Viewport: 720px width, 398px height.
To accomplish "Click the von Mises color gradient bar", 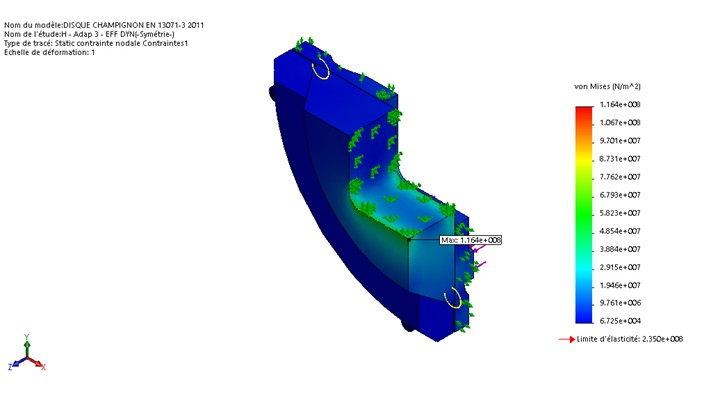I will click(584, 215).
